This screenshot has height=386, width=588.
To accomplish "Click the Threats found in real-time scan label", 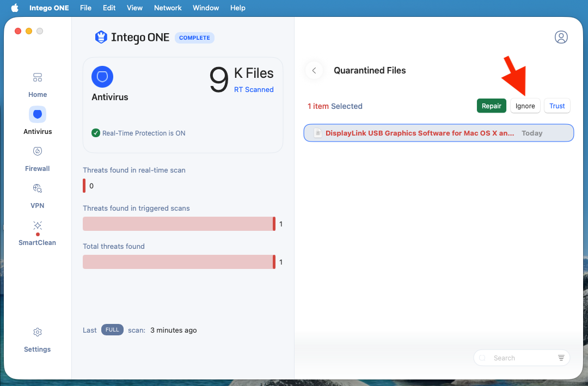I will (134, 170).
